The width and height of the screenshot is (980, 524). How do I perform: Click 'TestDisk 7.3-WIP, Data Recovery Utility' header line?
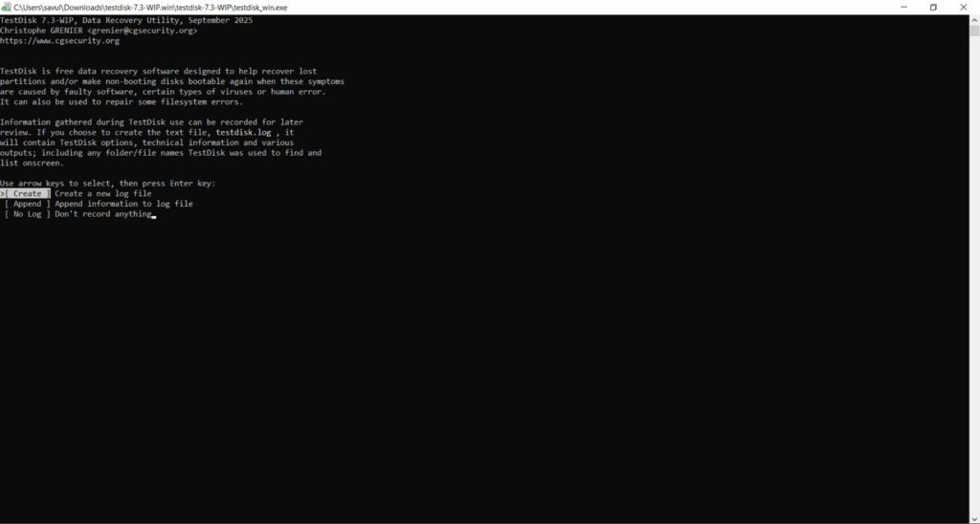coord(126,21)
